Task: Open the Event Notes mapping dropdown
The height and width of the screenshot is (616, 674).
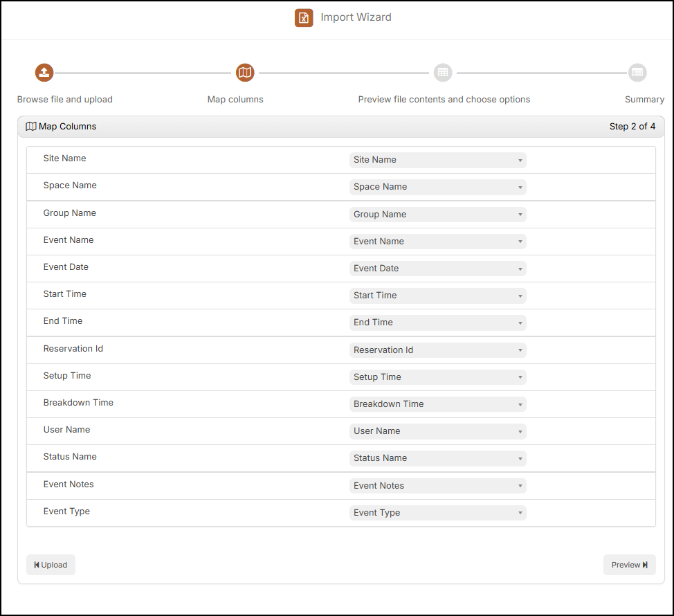Action: [x=437, y=486]
